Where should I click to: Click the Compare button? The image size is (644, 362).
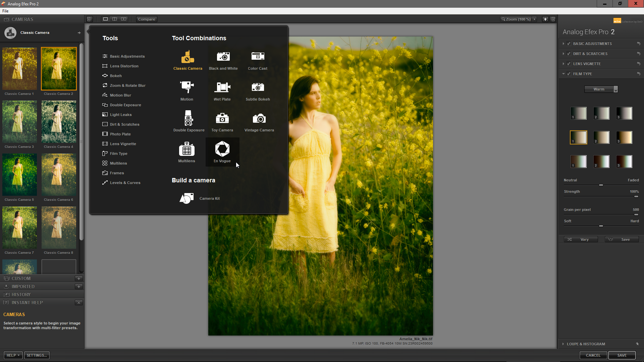click(x=147, y=19)
